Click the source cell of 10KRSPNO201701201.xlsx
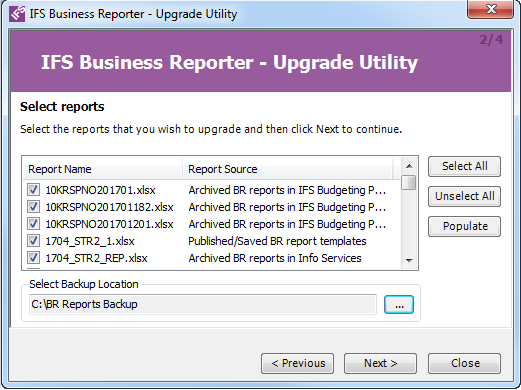This screenshot has height=390, width=521. 287,224
